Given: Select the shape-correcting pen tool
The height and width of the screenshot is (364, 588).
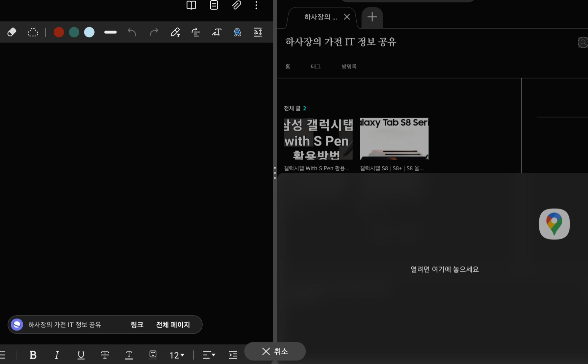Looking at the screenshot, I should tap(175, 32).
